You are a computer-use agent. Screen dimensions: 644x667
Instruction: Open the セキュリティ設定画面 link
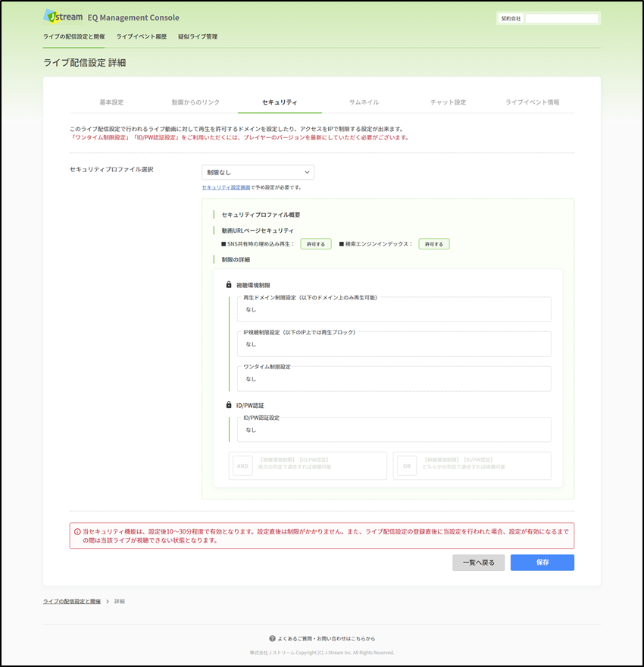pos(226,187)
